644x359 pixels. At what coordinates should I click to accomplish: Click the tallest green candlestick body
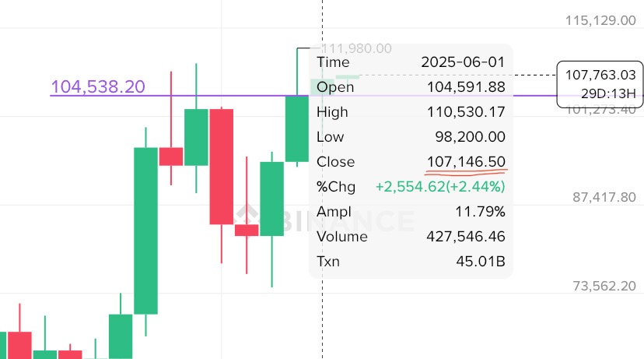coord(145,231)
